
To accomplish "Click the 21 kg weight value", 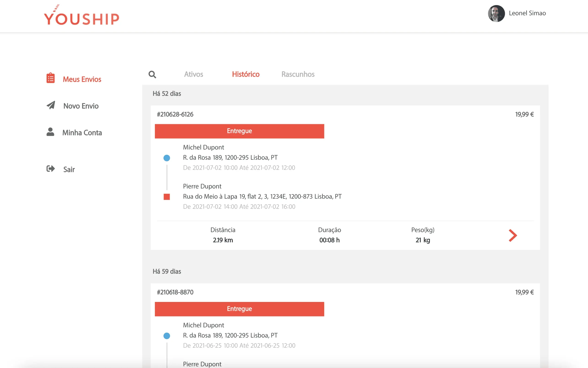I will (x=423, y=240).
